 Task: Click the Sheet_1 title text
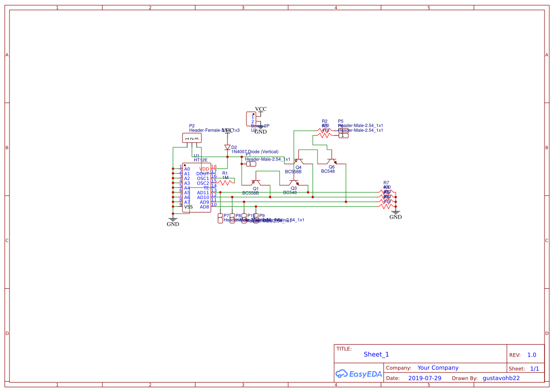[376, 354]
